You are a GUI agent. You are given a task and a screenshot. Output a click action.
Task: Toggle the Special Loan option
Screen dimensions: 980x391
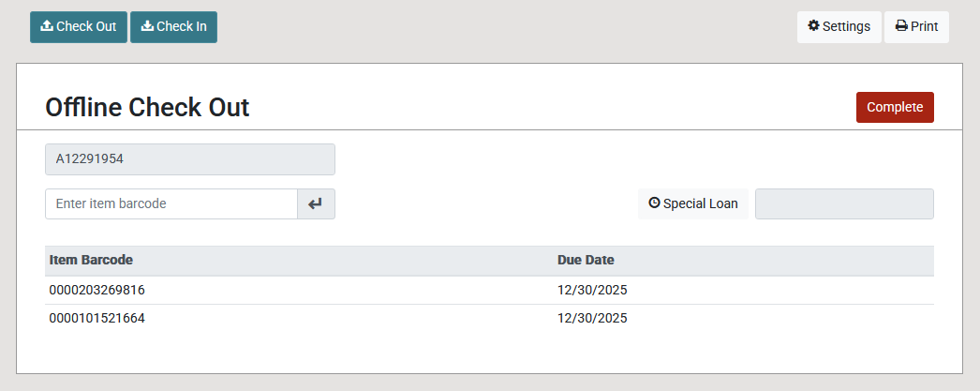pyautogui.click(x=693, y=204)
